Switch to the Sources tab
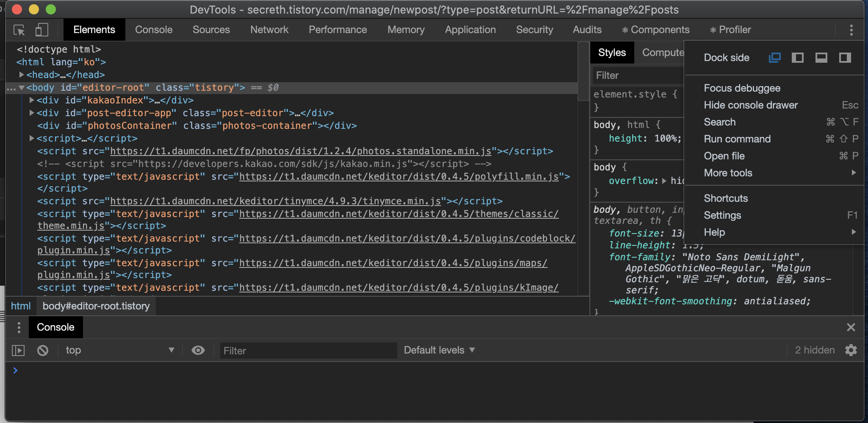Image resolution: width=868 pixels, height=423 pixels. tap(211, 30)
